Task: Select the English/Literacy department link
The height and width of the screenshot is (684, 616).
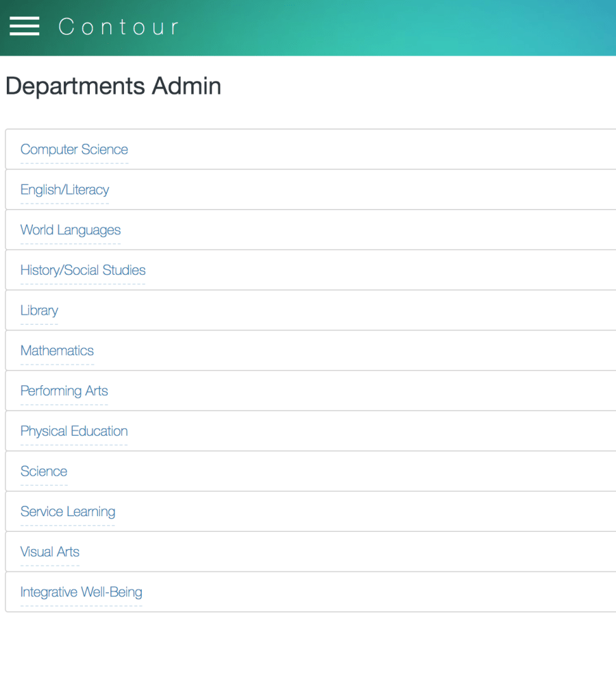Action: coord(64,190)
